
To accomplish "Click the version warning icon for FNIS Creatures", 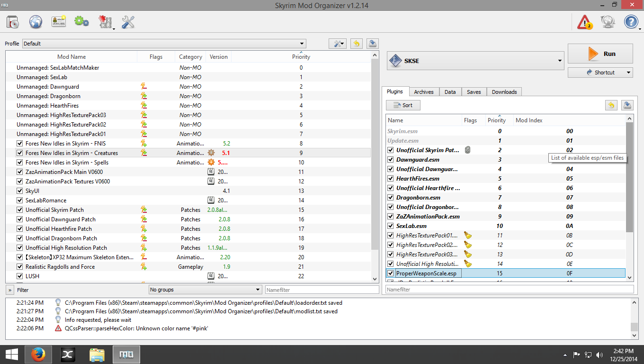I will click(212, 153).
